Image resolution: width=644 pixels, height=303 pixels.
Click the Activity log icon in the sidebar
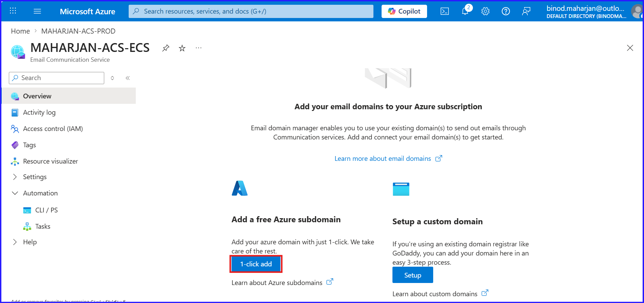[x=15, y=113]
